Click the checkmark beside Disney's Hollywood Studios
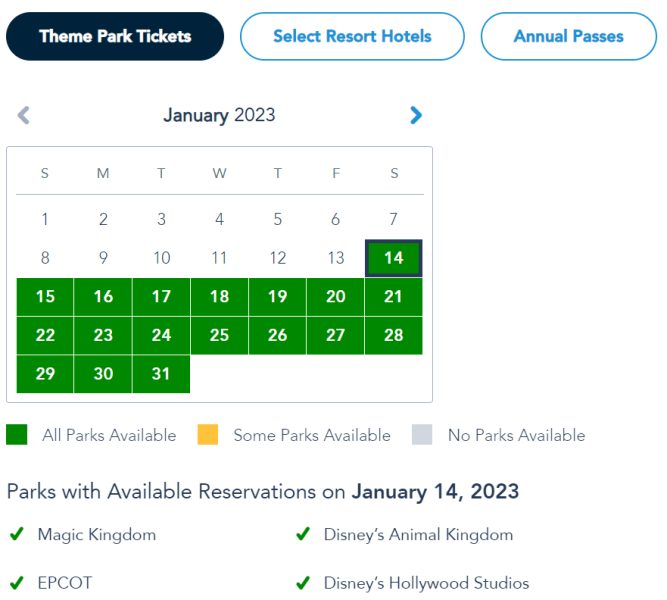Image resolution: width=667 pixels, height=600 pixels. [x=303, y=583]
